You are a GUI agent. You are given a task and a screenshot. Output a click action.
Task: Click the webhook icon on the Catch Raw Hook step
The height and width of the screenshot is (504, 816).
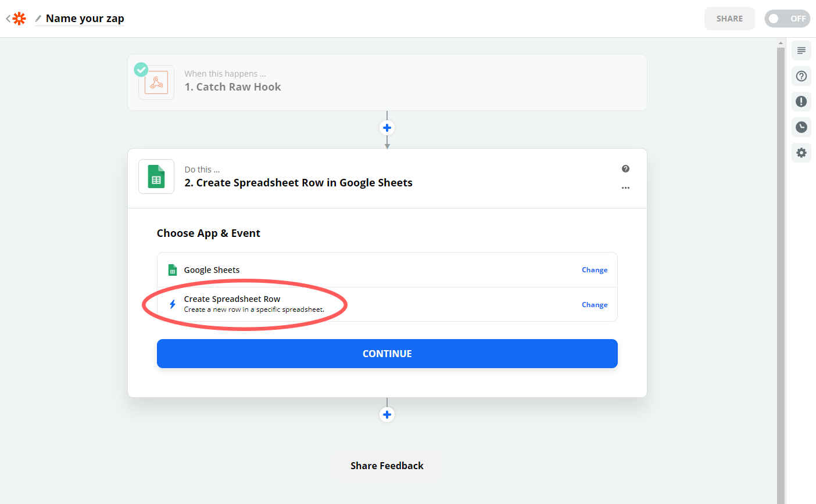(x=156, y=82)
